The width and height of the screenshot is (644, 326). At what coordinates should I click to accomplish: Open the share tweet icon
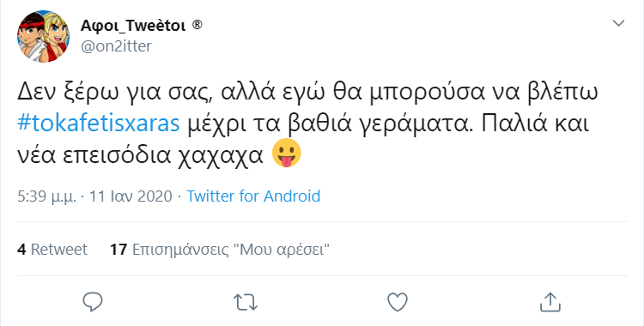[x=550, y=302]
